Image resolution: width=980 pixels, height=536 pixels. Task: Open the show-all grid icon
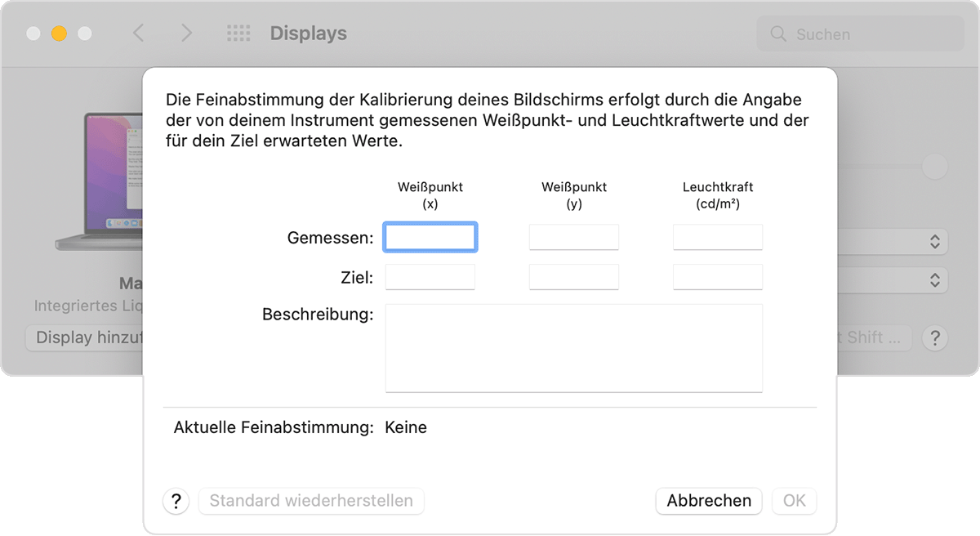pos(238,33)
